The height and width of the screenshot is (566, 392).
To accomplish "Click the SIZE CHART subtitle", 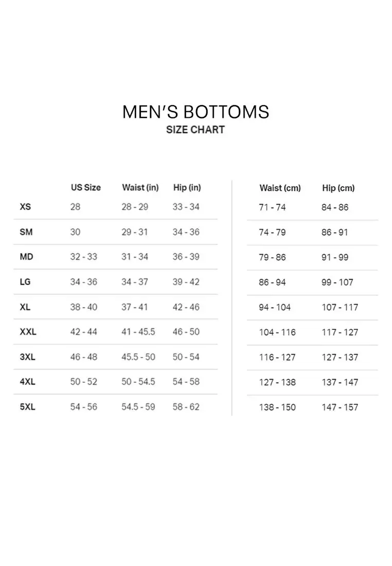I will (x=195, y=130).
